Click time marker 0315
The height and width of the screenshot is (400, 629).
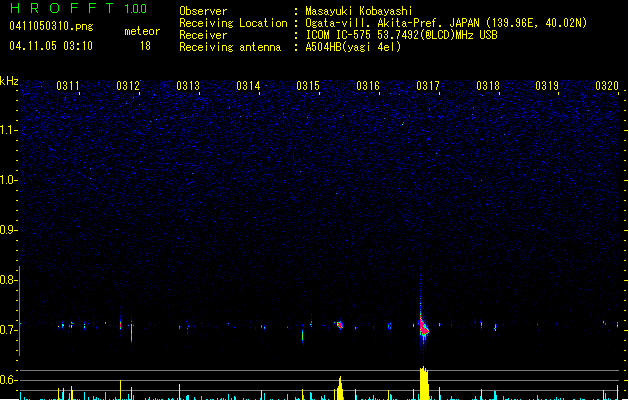coord(308,86)
